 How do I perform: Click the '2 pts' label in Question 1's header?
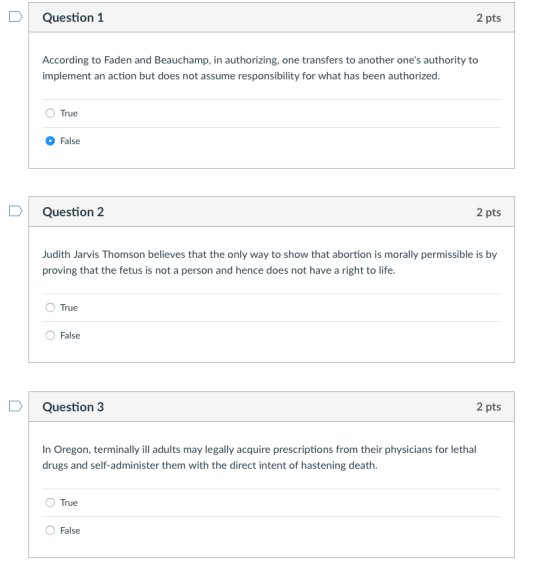(x=489, y=18)
